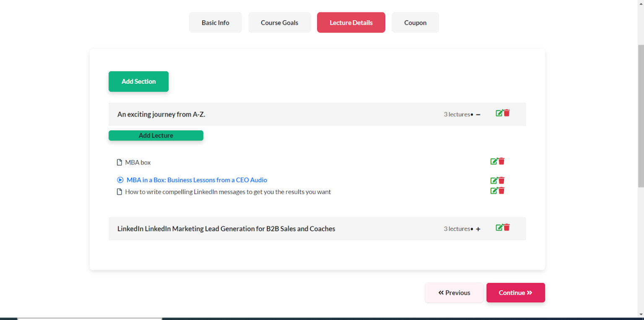Edit the LinkedIn Marketing Lead Generation section
Screen dimensions: 644x320
click(x=499, y=227)
